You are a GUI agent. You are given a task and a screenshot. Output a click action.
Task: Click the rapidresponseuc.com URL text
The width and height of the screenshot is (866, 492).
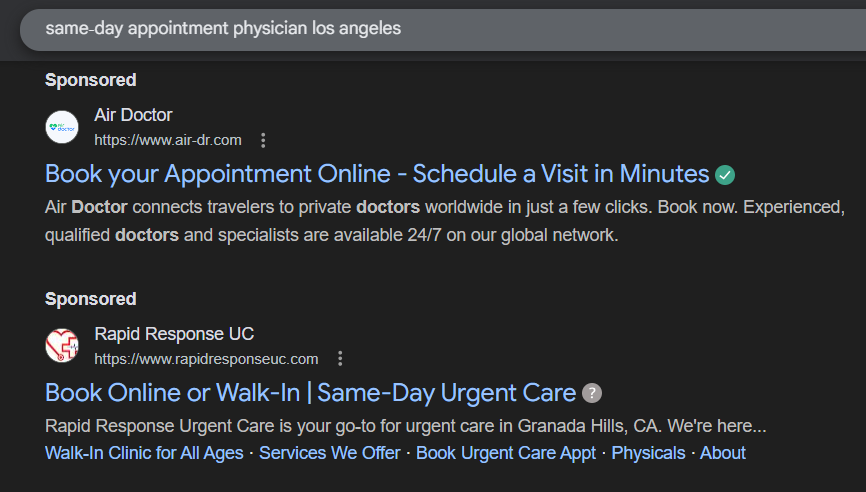206,359
